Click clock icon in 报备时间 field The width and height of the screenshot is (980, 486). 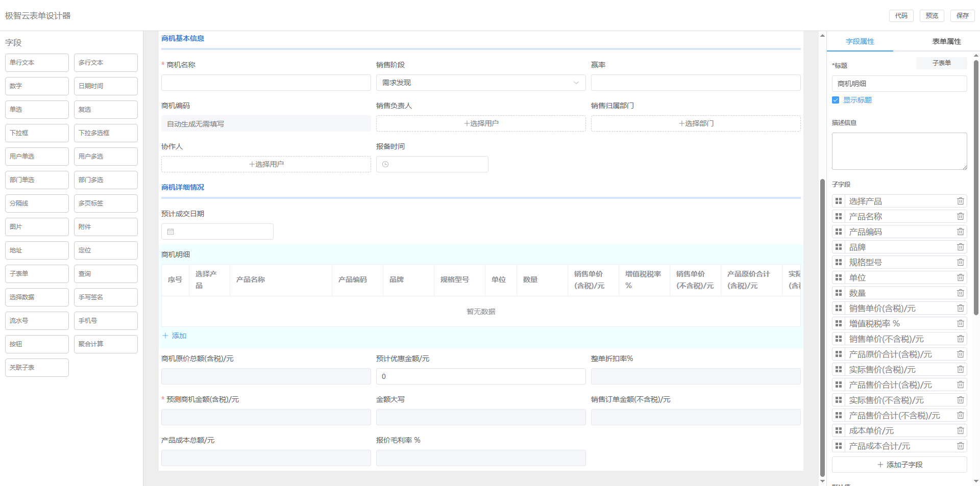[385, 164]
